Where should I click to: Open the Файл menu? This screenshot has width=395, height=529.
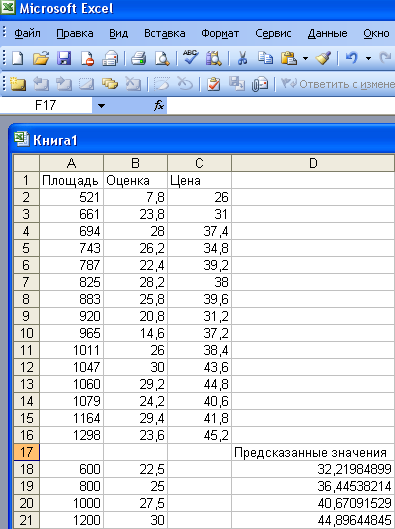[x=27, y=33]
